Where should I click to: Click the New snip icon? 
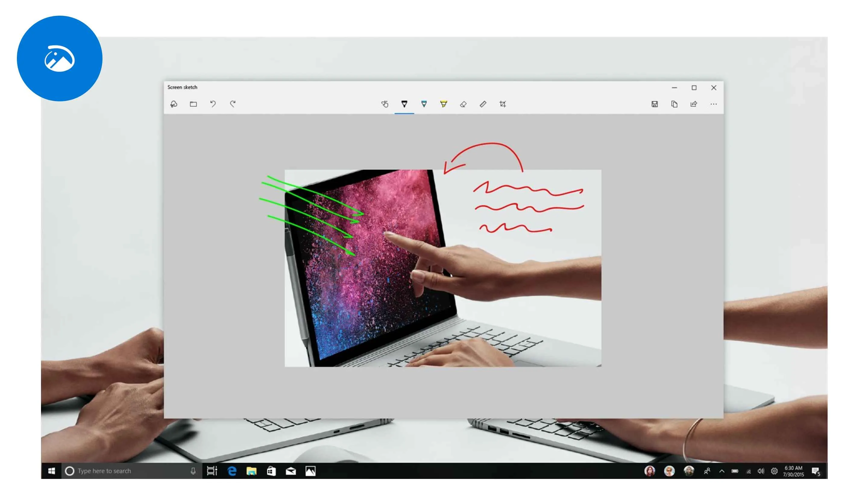coord(174,104)
